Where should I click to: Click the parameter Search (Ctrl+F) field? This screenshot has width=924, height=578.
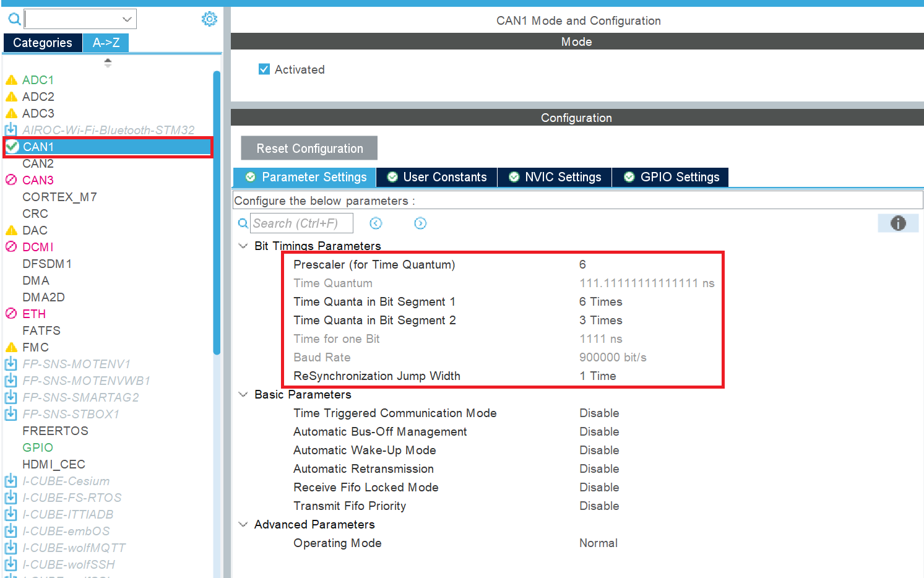pyautogui.click(x=301, y=223)
